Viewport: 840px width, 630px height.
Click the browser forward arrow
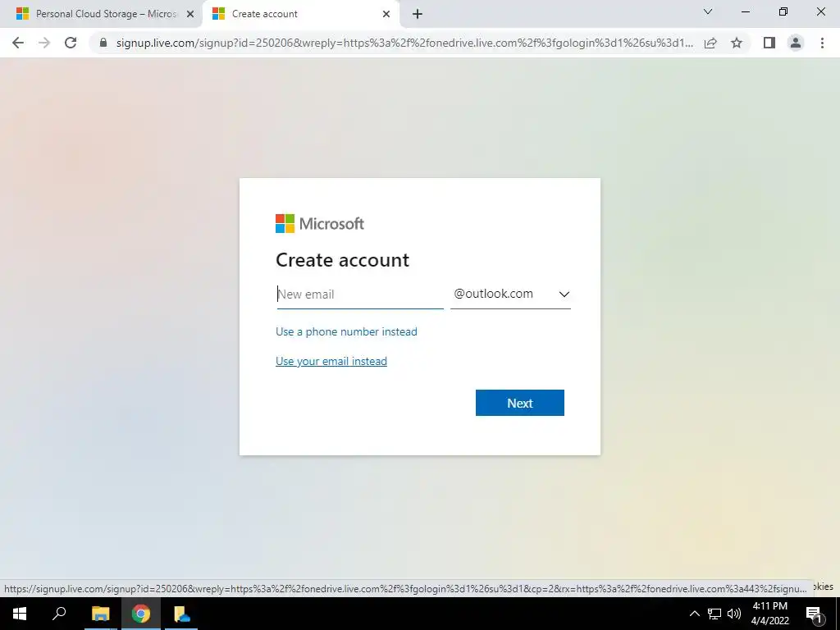[44, 43]
